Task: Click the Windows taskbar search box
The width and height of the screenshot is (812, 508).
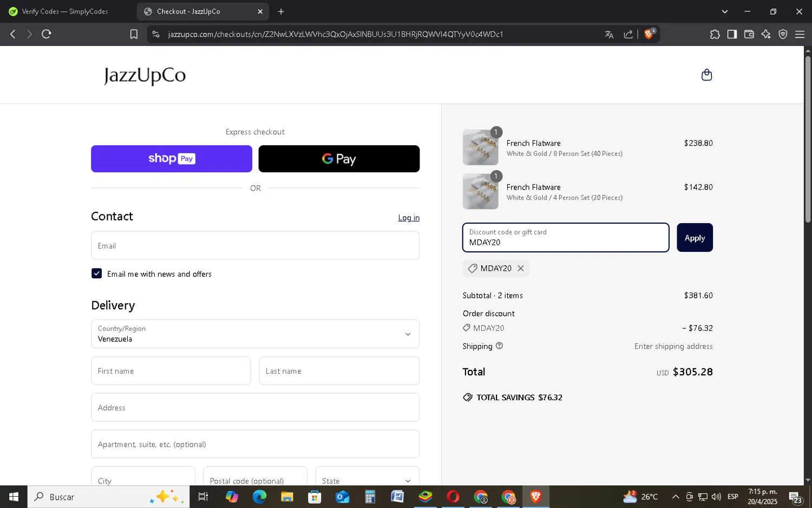Action: pyautogui.click(x=108, y=497)
